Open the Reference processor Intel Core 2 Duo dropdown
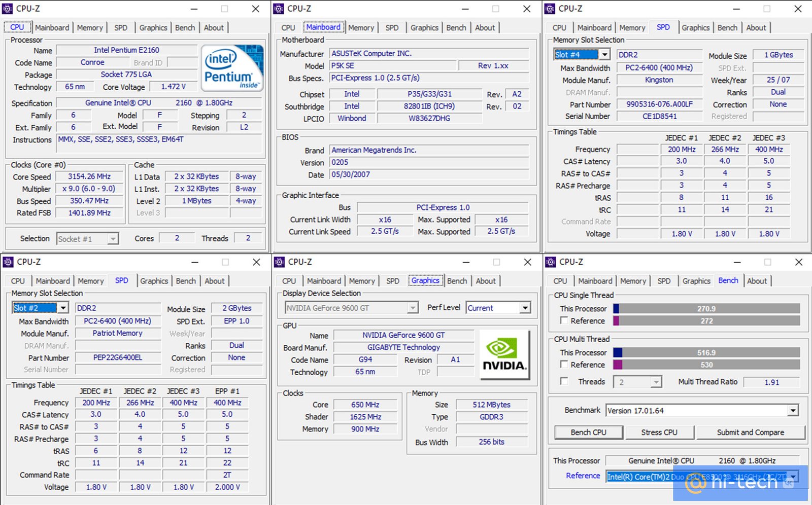 pos(793,476)
